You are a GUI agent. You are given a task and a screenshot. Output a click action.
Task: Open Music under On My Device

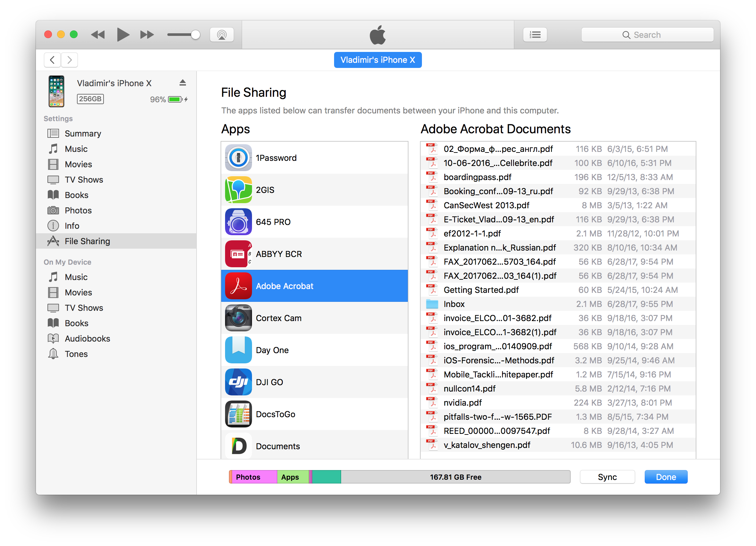pos(116,277)
